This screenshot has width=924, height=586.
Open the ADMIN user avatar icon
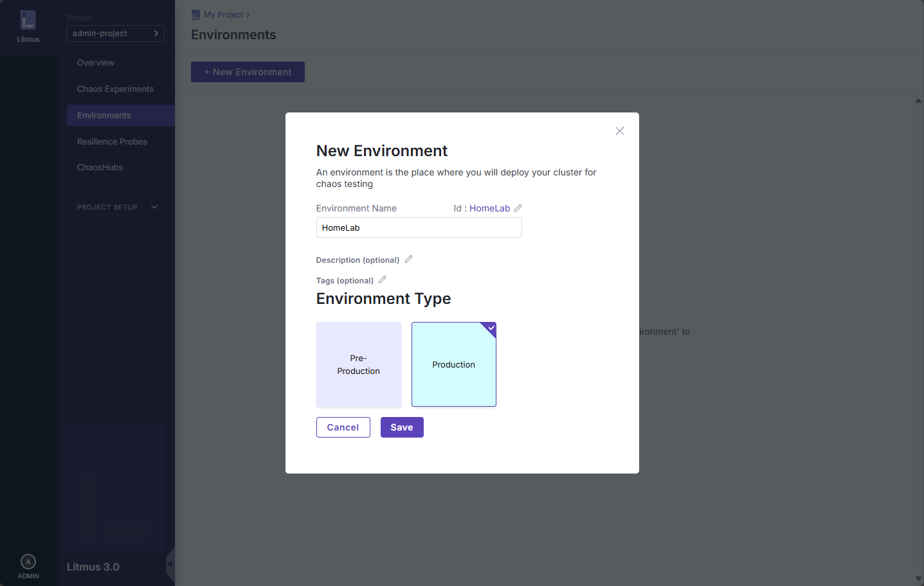28,562
